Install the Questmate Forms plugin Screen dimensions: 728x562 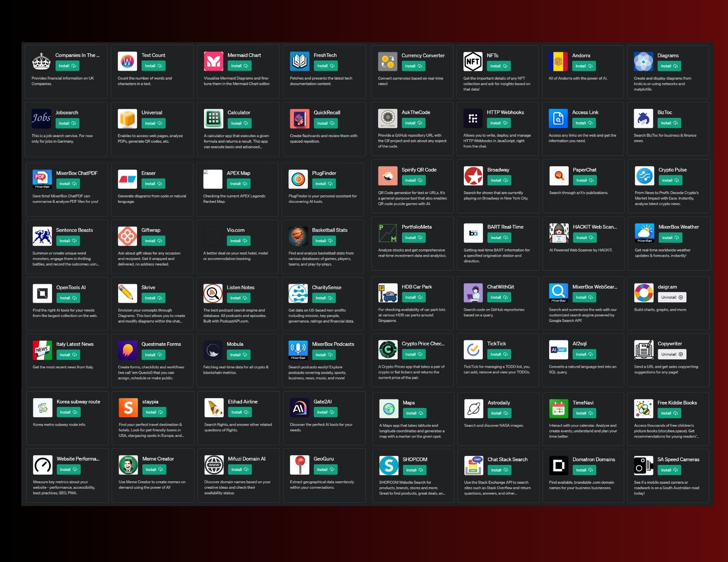point(154,355)
